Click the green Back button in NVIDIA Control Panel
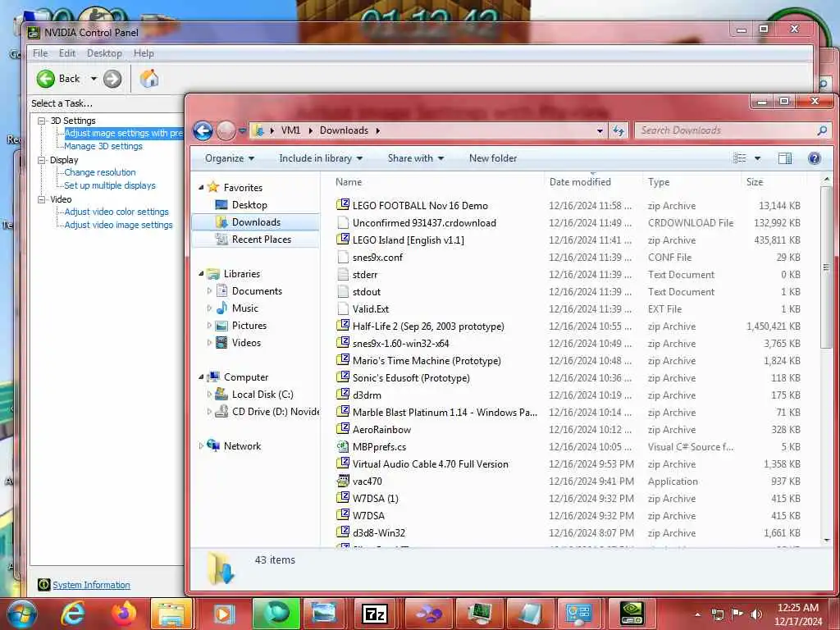Viewport: 840px width, 630px height. point(46,79)
